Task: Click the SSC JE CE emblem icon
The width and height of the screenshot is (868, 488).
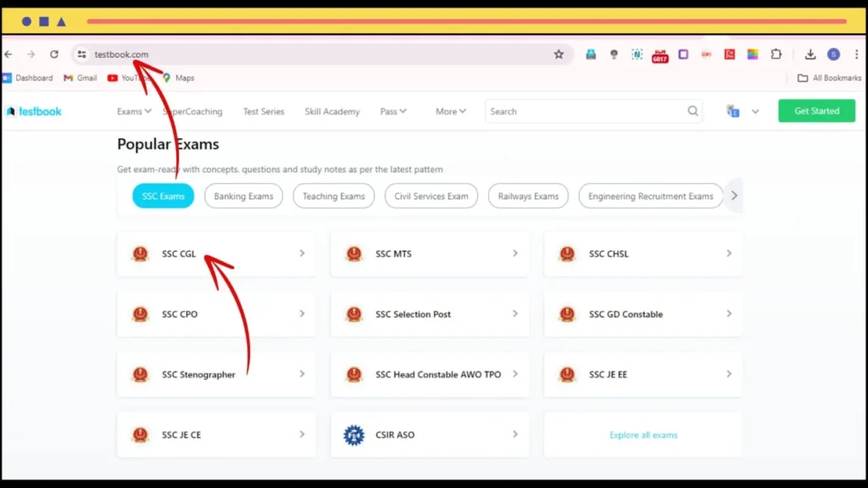Action: tap(140, 435)
